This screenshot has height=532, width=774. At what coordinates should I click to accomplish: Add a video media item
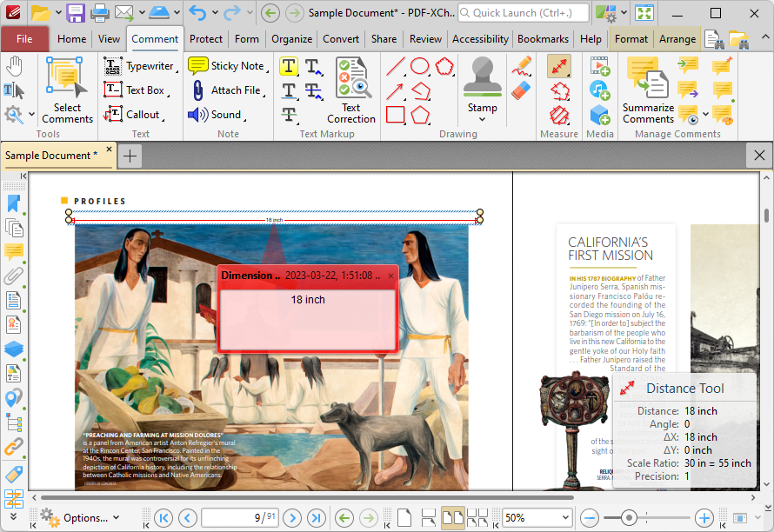pyautogui.click(x=600, y=66)
